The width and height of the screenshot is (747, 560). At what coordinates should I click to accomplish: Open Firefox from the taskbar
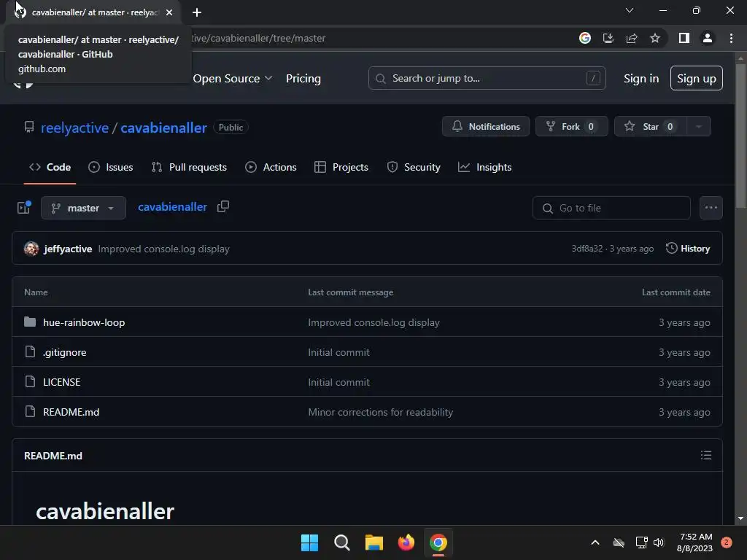[x=406, y=542]
